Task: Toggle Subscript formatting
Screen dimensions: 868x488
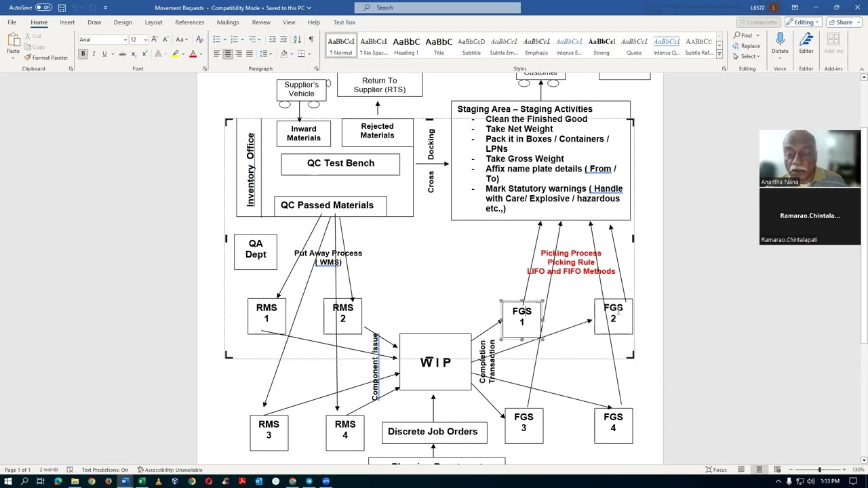Action: pyautogui.click(x=134, y=54)
